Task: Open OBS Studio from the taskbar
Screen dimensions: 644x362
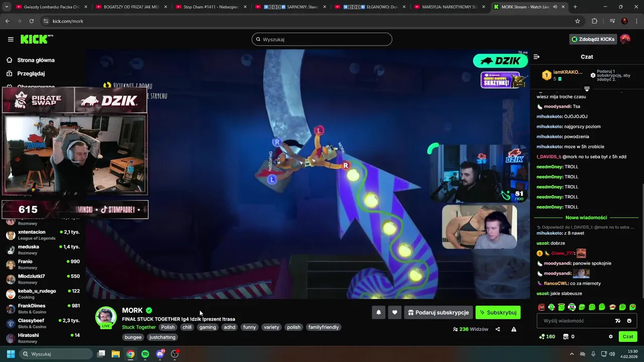Action: click(175, 354)
